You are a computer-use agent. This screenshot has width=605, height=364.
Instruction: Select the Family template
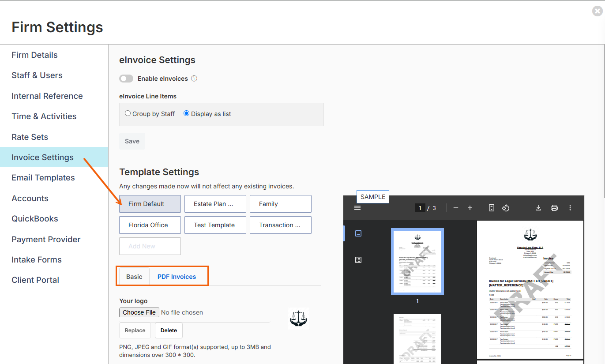point(281,204)
